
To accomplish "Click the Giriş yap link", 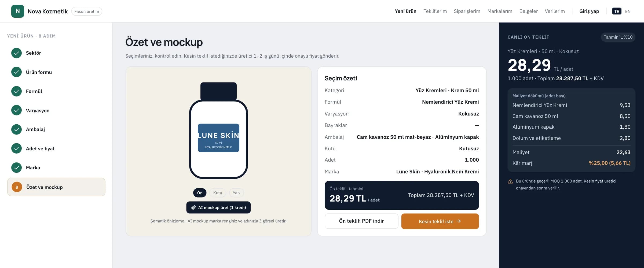I will 589,11.
